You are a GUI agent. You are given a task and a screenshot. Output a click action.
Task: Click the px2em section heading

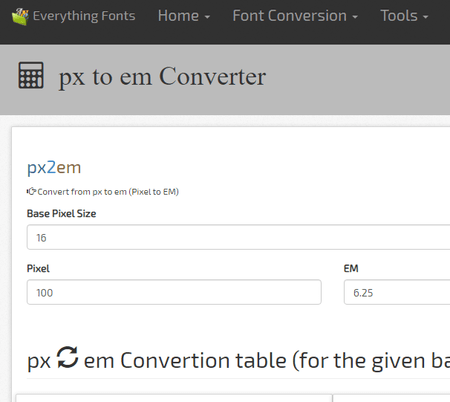click(x=54, y=167)
